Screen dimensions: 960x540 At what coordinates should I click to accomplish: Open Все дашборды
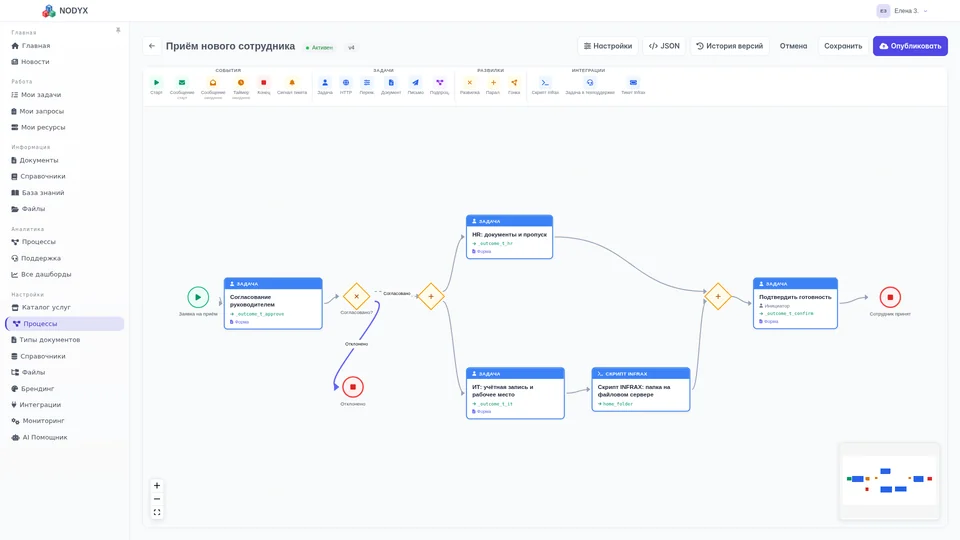tap(64, 274)
